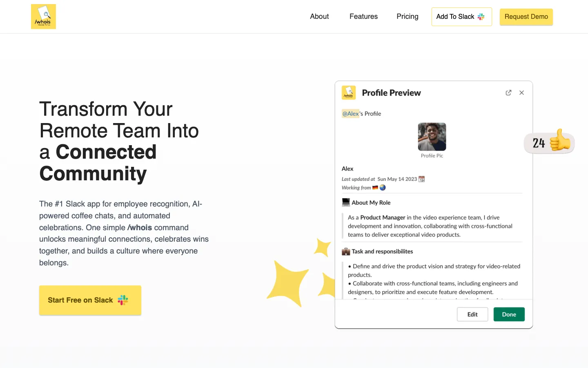Click the 'Sun May 14 2023' date text

pyautogui.click(x=397, y=179)
